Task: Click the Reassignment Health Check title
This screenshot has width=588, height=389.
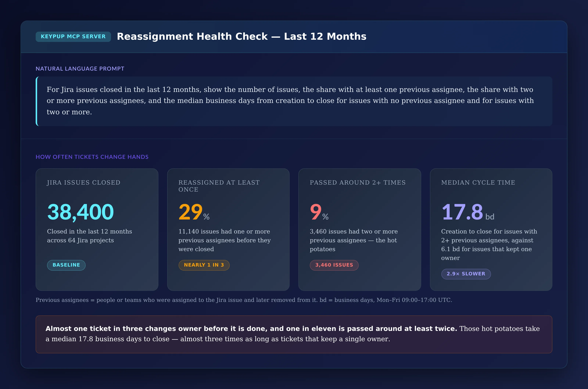Action: pos(241,36)
